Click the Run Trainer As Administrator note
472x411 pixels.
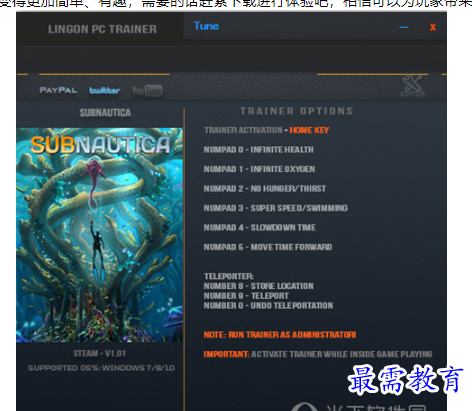tap(280, 335)
